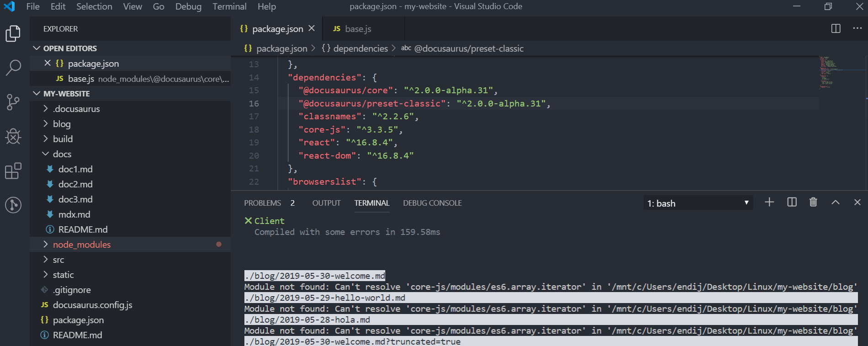The image size is (868, 346).
Task: Click line number 16 in the gutter
Action: pyautogui.click(x=254, y=104)
